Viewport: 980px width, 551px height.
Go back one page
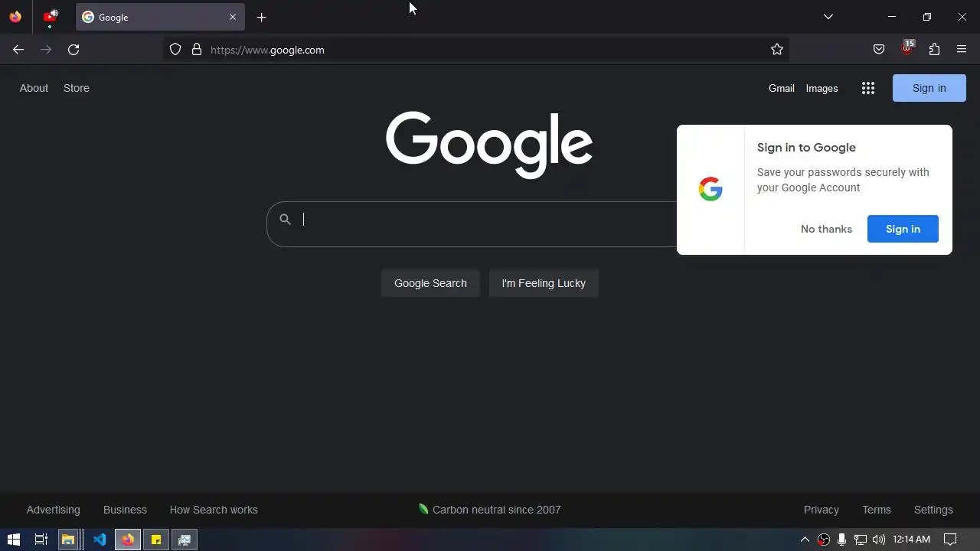[x=18, y=50]
